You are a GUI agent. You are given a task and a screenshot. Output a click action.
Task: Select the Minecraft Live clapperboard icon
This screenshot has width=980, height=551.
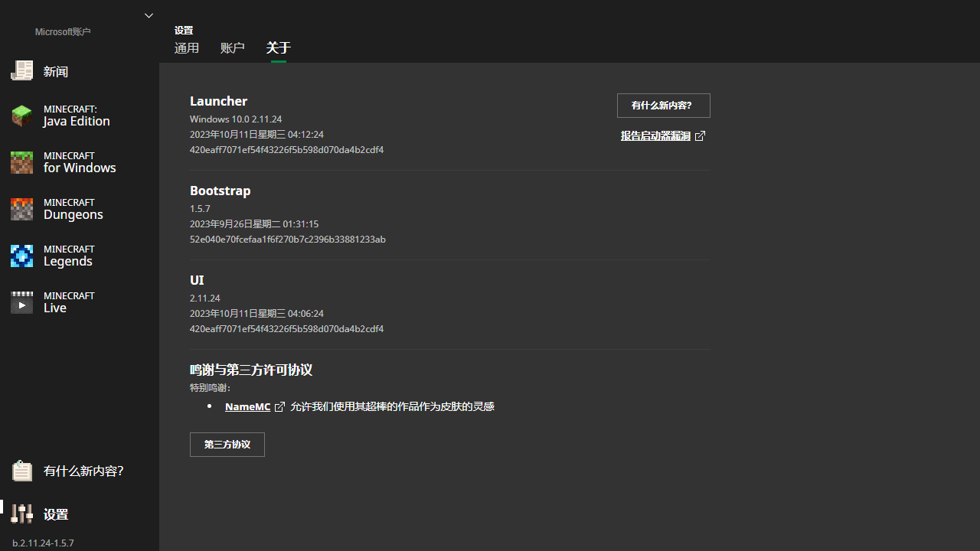point(21,302)
